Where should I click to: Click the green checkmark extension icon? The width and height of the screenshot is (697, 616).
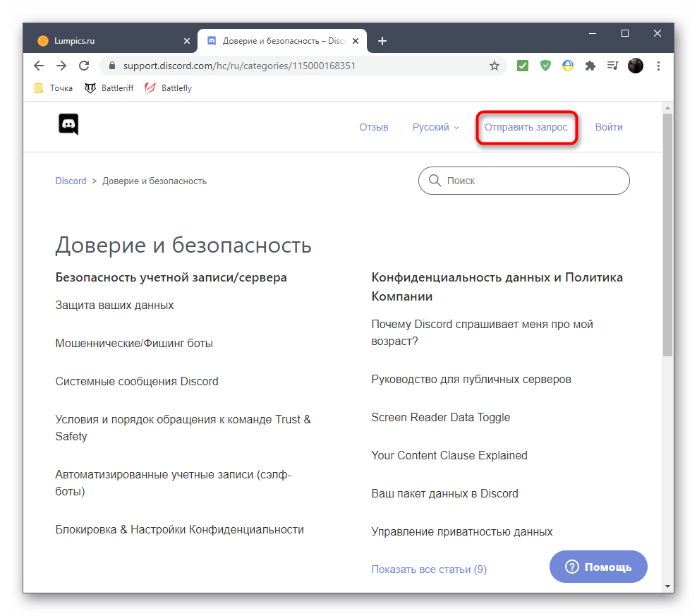[x=523, y=66]
